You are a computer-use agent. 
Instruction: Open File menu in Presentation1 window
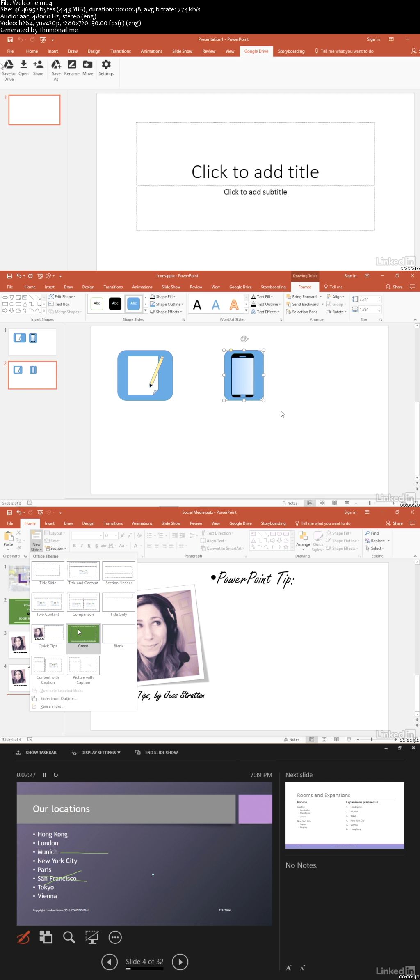pyautogui.click(x=11, y=51)
